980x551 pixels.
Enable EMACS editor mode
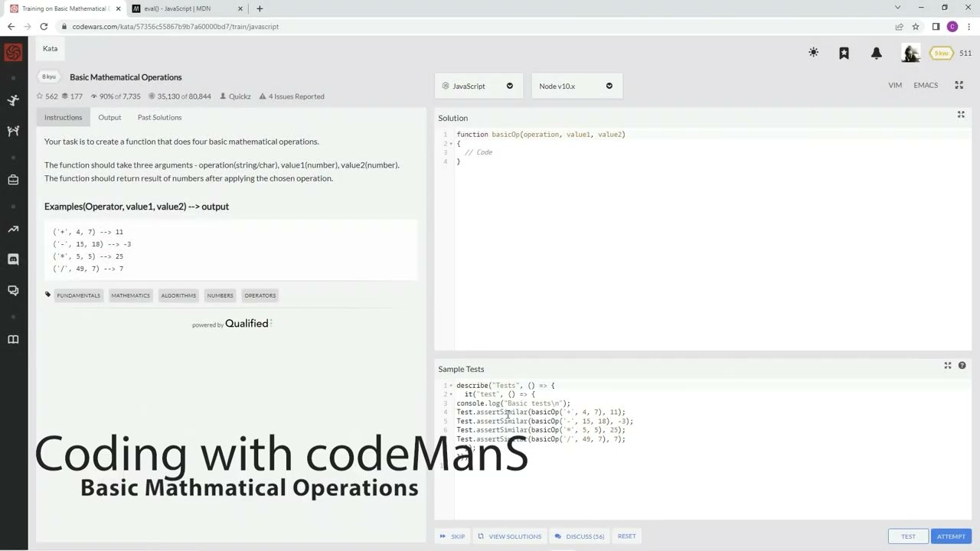[x=926, y=85]
